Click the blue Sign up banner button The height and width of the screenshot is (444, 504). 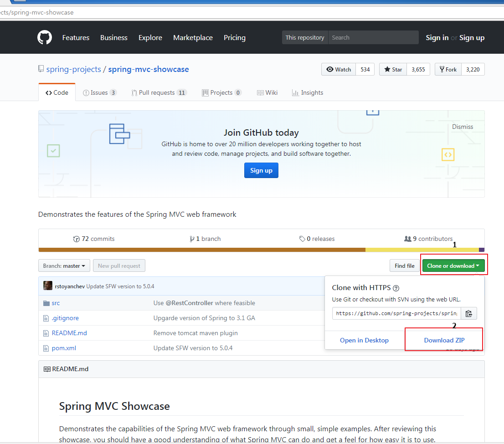261,170
